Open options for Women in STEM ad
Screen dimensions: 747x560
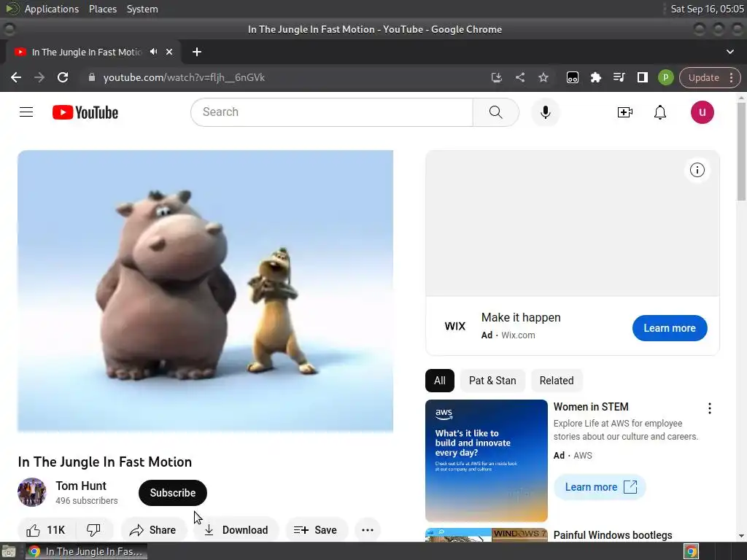pos(709,408)
